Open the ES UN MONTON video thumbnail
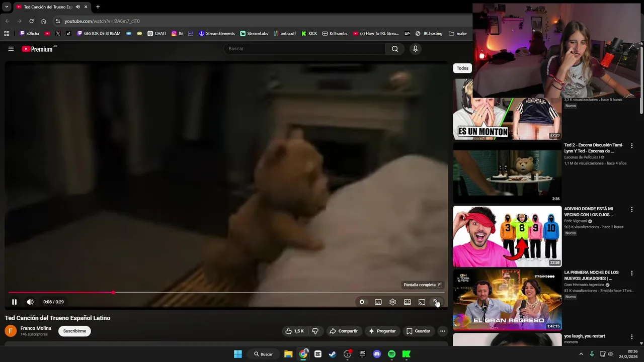Viewport: 644px width, 362px height. [507, 109]
